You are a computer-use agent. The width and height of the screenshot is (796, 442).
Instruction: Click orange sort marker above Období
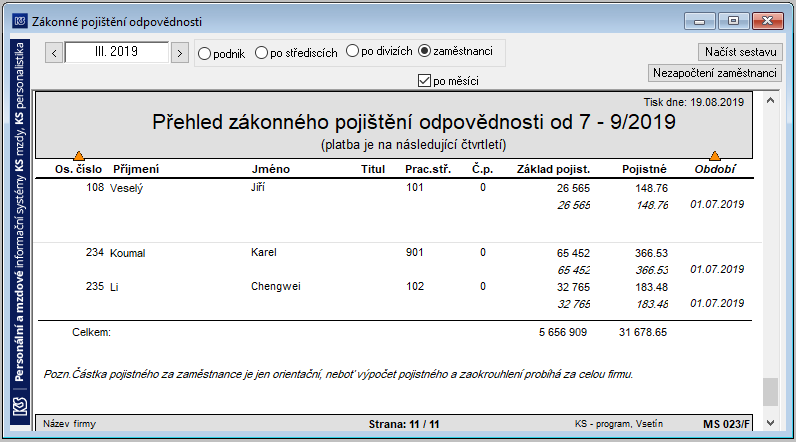pos(715,156)
